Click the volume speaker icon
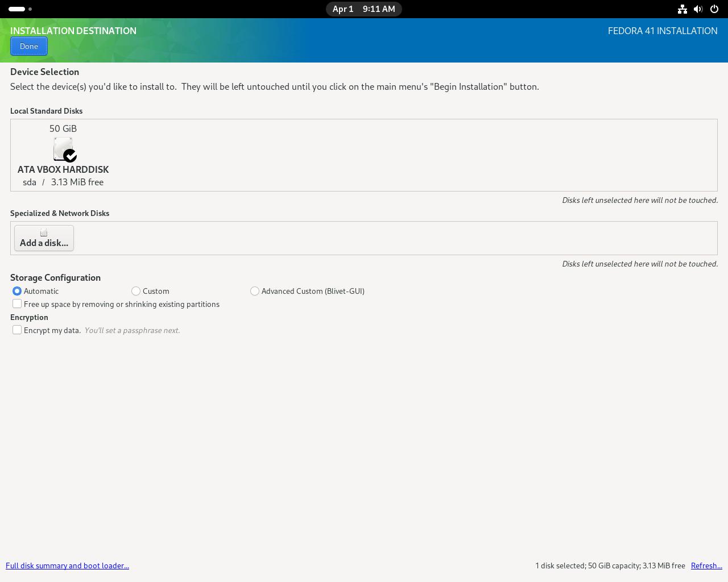Viewport: 728px width, 582px height. point(698,9)
